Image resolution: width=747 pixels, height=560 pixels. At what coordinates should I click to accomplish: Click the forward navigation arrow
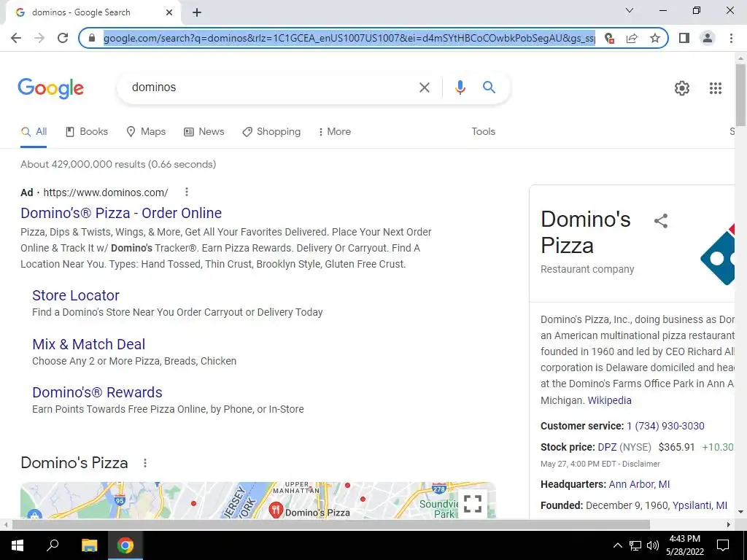[39, 38]
